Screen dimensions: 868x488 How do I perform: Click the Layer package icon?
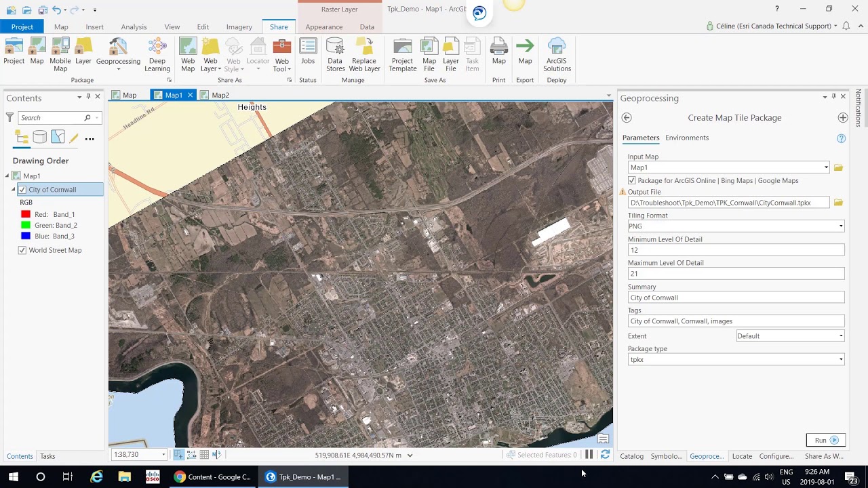click(83, 52)
